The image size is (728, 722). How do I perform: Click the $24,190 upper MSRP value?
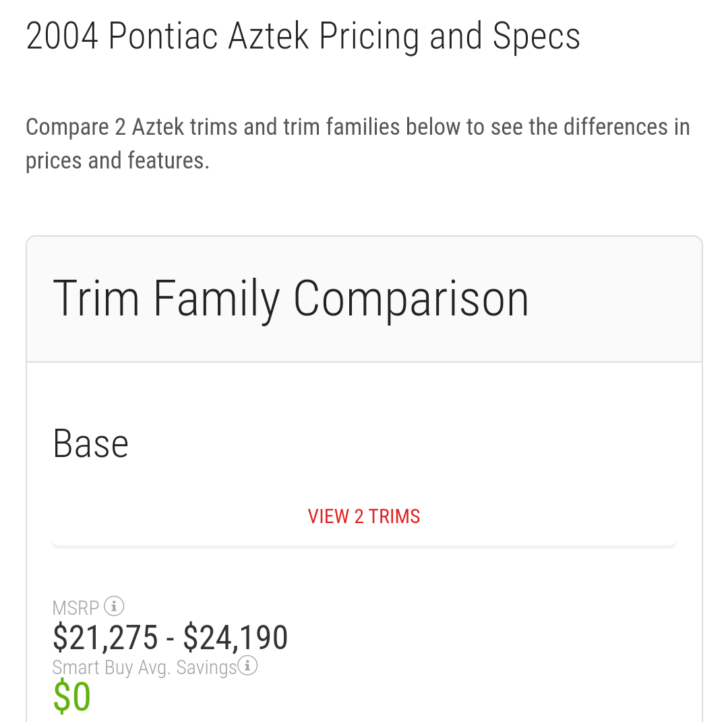[x=235, y=638]
